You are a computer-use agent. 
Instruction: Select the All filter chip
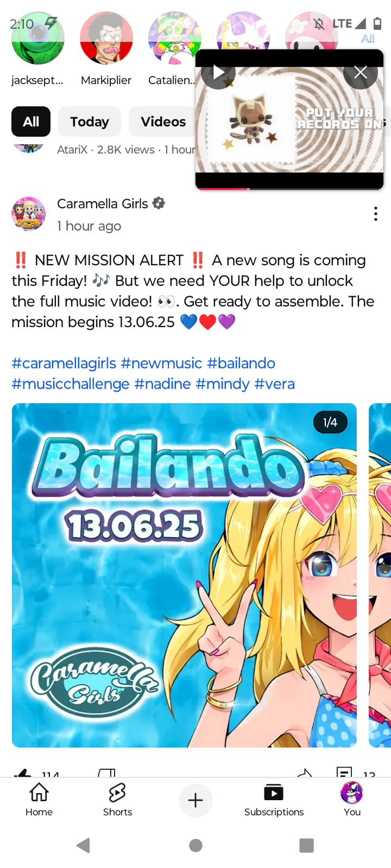pos(31,122)
